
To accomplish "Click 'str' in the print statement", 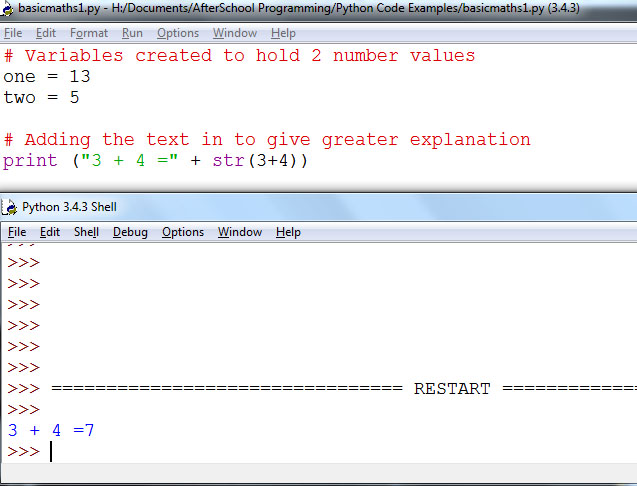I will [228, 161].
